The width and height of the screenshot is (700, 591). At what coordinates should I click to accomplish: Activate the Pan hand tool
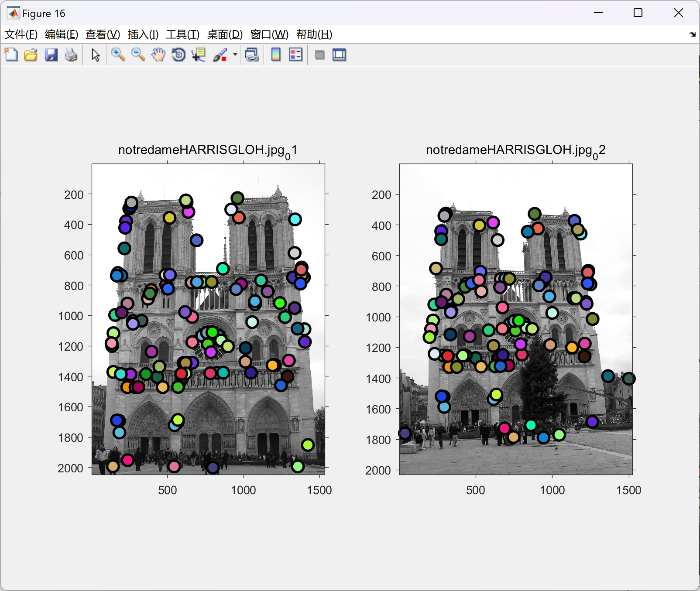click(158, 55)
